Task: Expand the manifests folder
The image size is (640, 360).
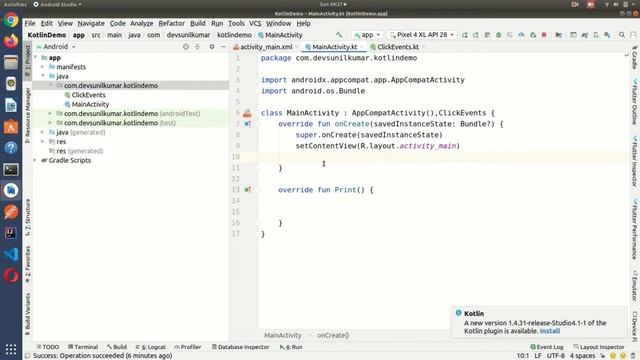Action: 43,67
